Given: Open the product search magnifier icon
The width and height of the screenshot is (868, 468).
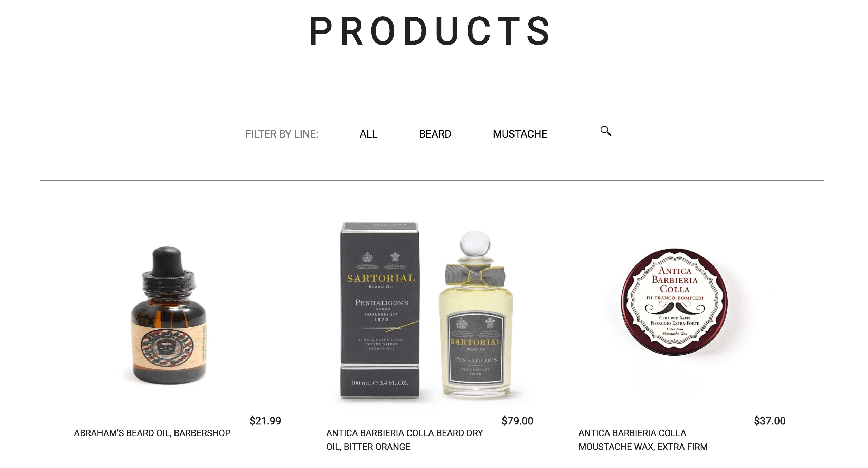Looking at the screenshot, I should (606, 131).
